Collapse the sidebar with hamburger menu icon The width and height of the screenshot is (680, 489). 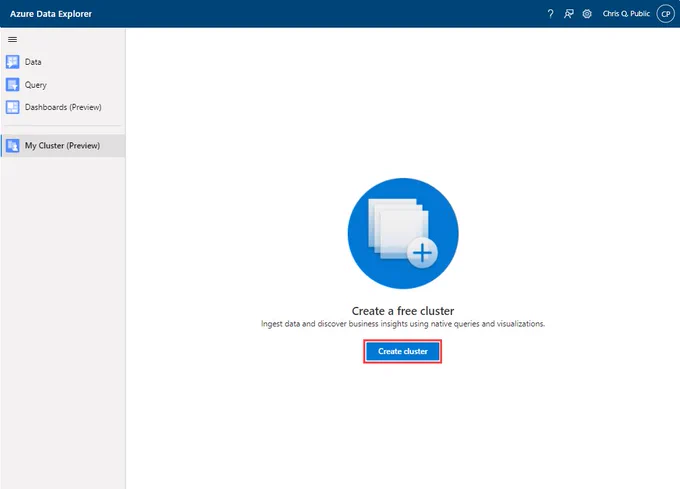click(13, 39)
